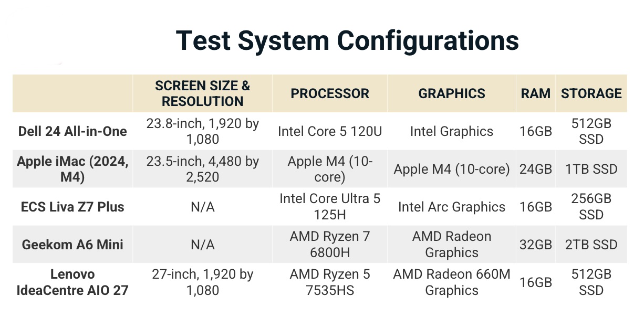Select the Dell 24 All-in-One row label
The image size is (644, 317).
[74, 131]
